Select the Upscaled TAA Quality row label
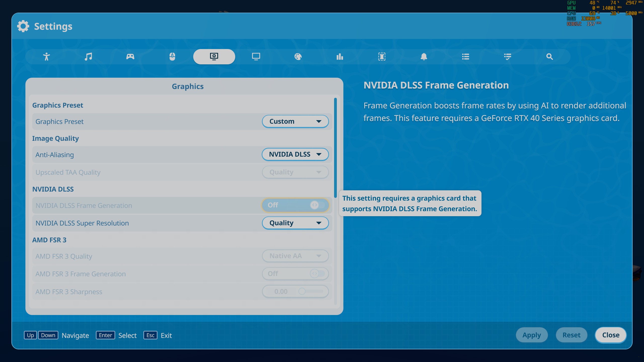The image size is (644, 362). pos(68,172)
